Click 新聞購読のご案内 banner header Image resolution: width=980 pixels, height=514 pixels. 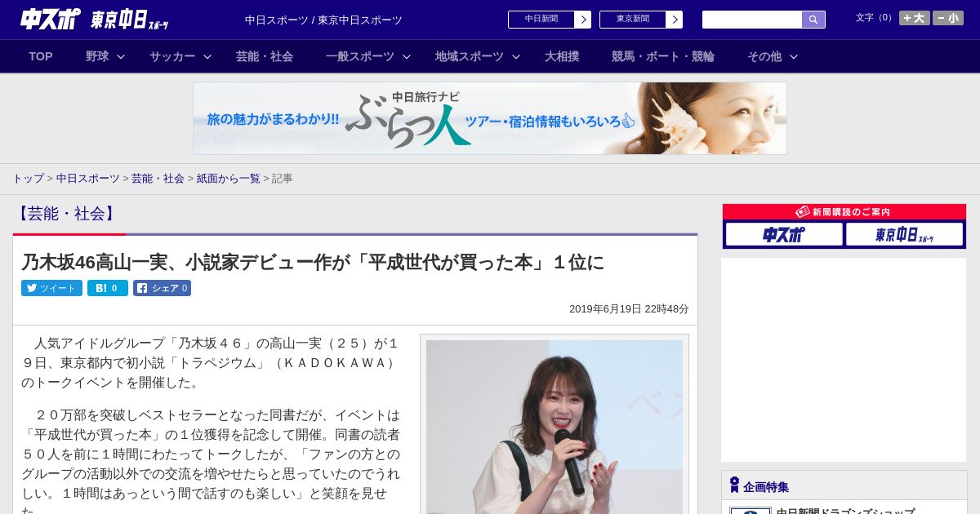[x=844, y=211]
